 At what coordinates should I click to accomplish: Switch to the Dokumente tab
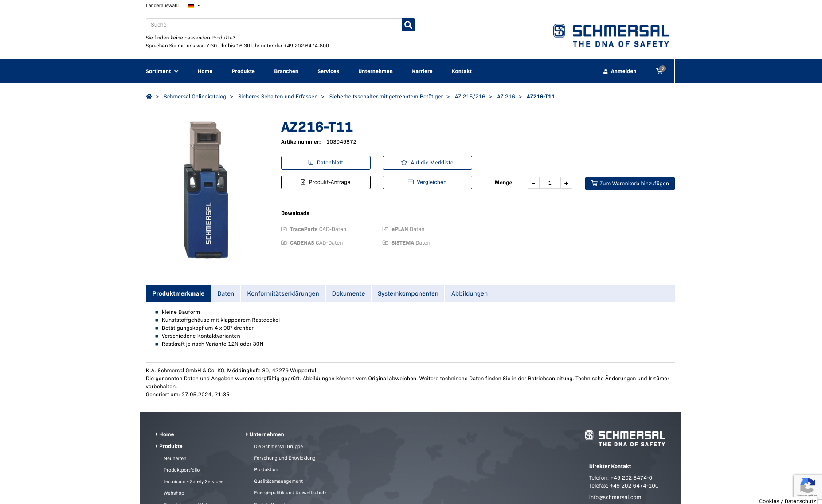click(x=348, y=293)
